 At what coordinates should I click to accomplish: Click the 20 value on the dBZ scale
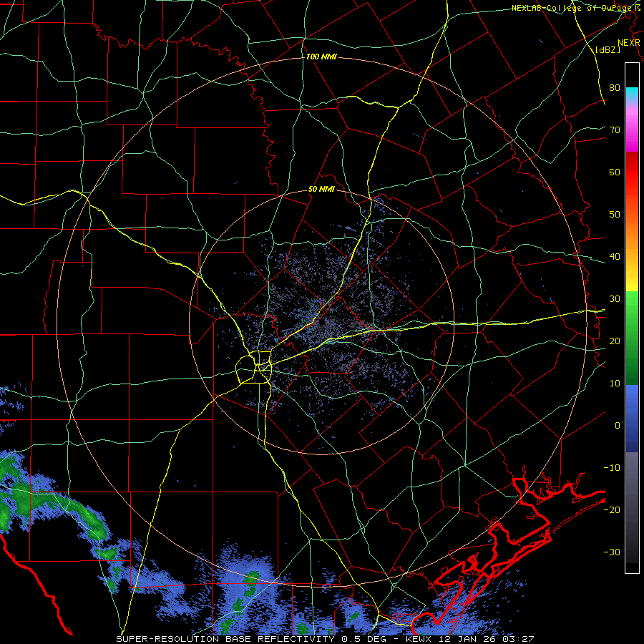click(615, 341)
